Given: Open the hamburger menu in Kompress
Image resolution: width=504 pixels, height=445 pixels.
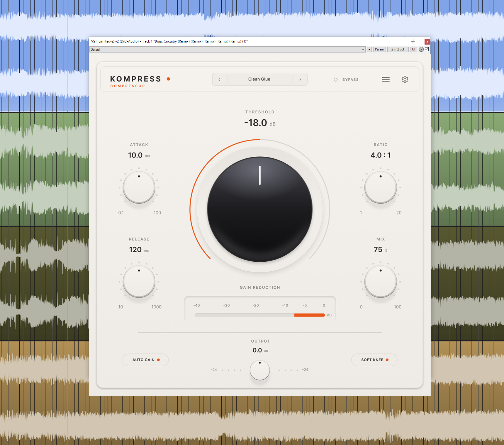Looking at the screenshot, I should tap(386, 79).
